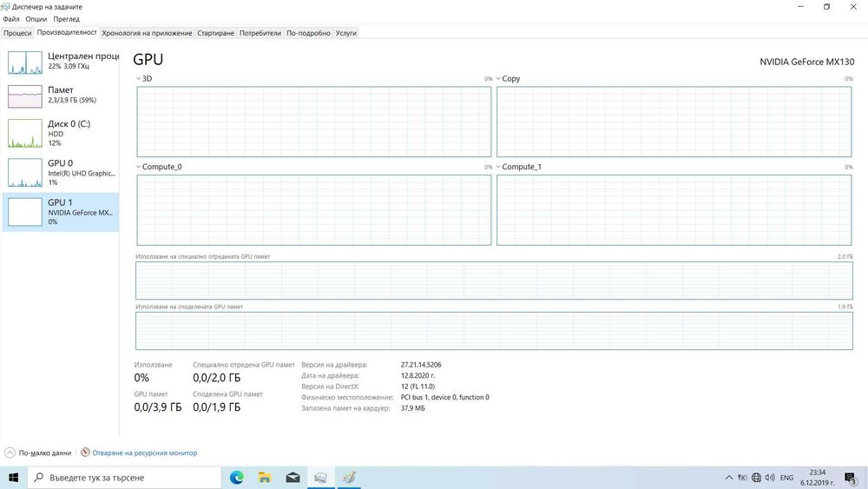Image resolution: width=868 pixels, height=489 pixels.
Task: Click the Paint app taskbar icon
Action: 349,478
